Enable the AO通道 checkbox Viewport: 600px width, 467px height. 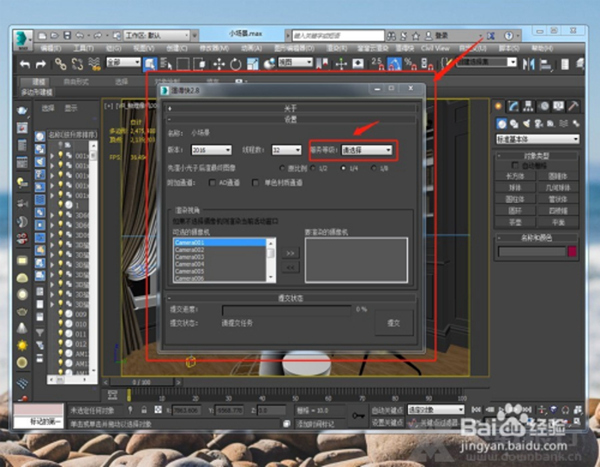(x=213, y=184)
